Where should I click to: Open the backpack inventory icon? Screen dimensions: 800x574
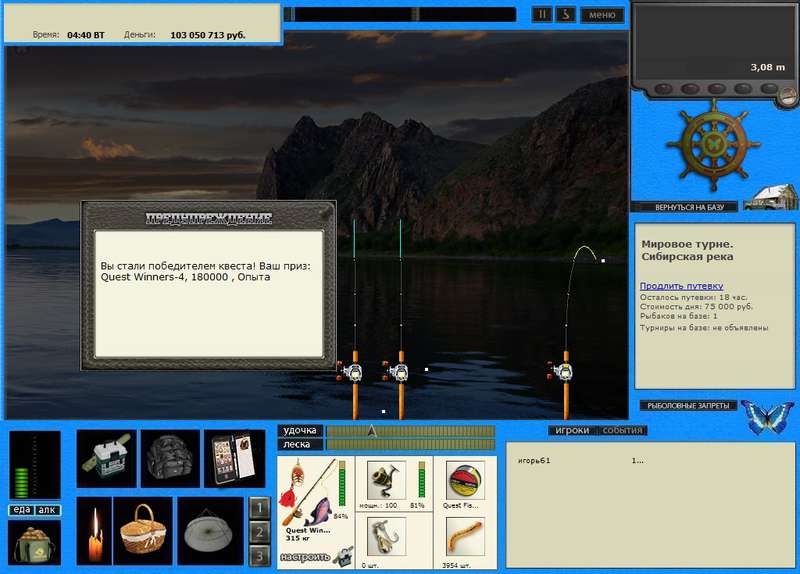pos(170,459)
